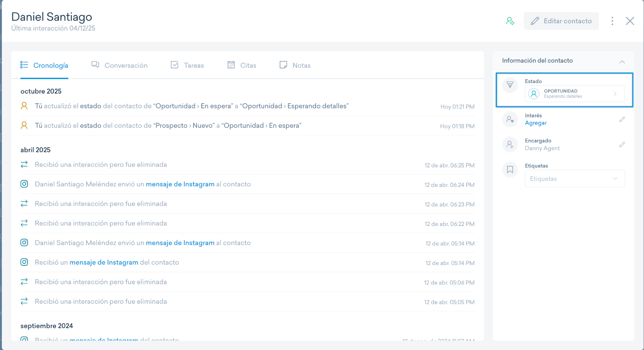Click the Instagram icon on the 06:24 PM entry

[24, 184]
